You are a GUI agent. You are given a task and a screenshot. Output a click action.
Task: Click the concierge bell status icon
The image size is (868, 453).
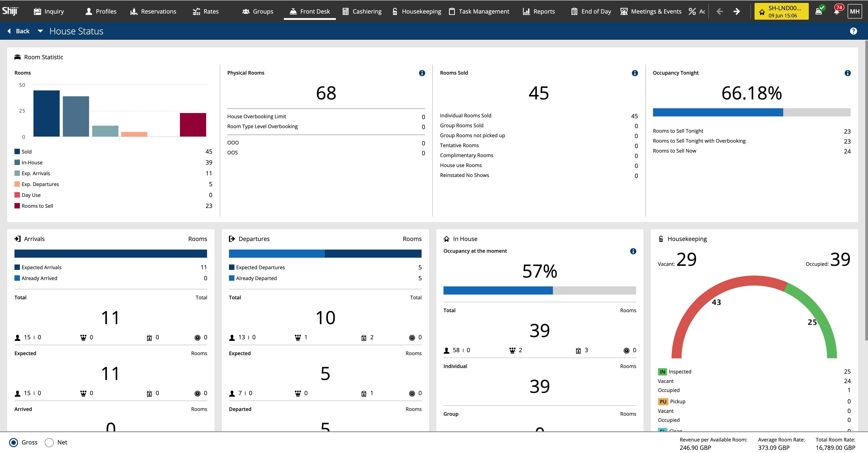click(x=818, y=12)
